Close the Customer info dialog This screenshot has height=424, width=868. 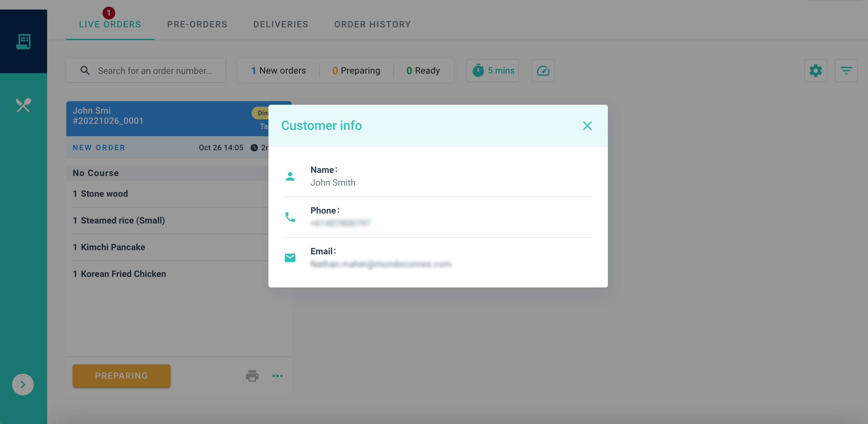pos(587,126)
